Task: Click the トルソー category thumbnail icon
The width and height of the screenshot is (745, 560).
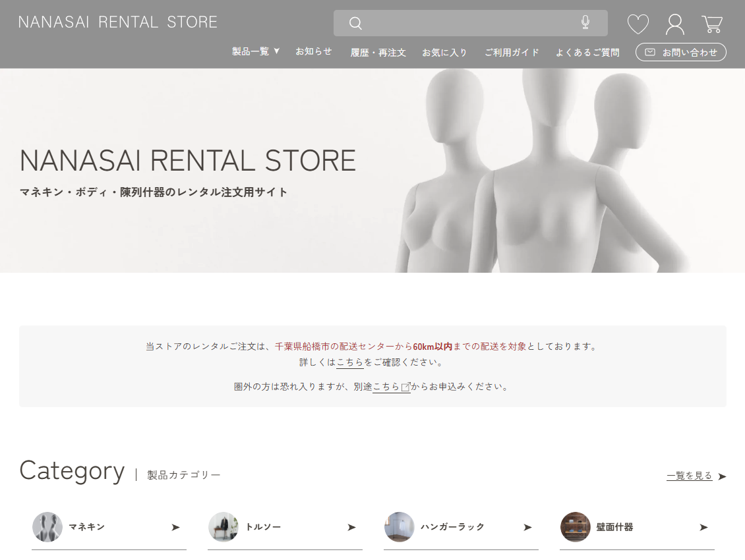Action: point(223,527)
